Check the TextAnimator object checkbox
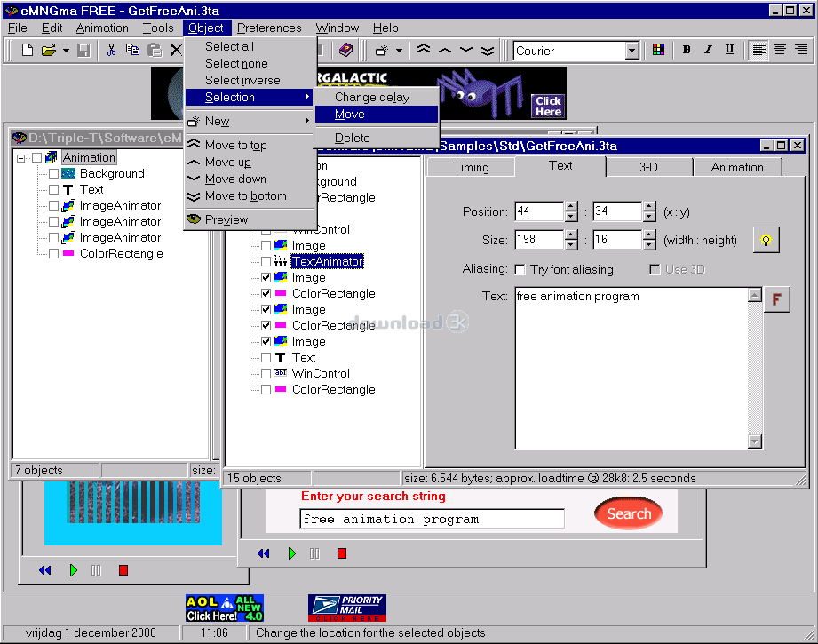Viewport: 818px width, 644px height. click(266, 262)
